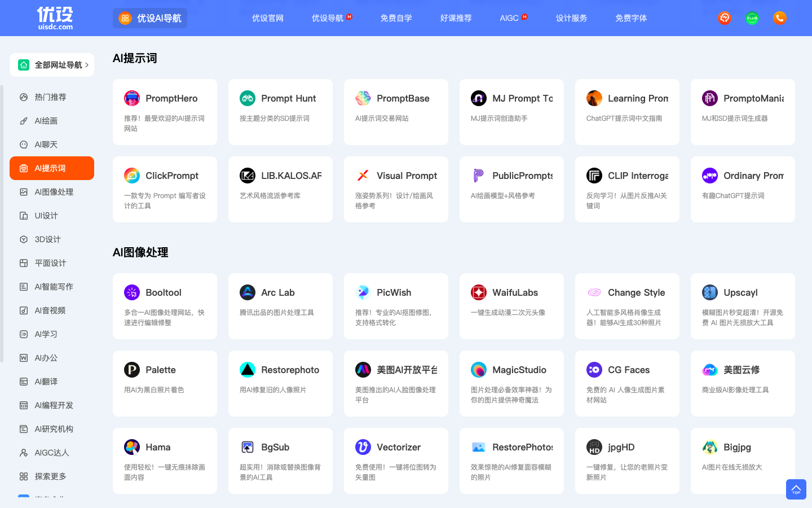
Task: Click the Upscayl app icon
Action: coord(710,292)
